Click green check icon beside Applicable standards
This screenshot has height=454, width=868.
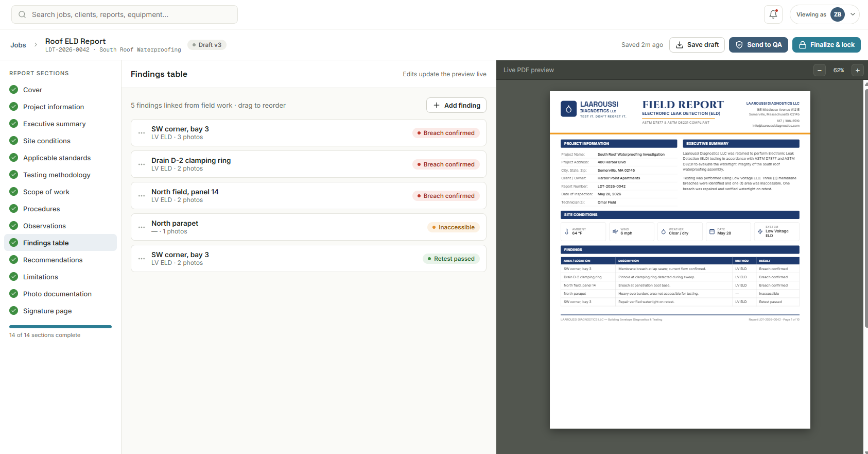point(14,158)
